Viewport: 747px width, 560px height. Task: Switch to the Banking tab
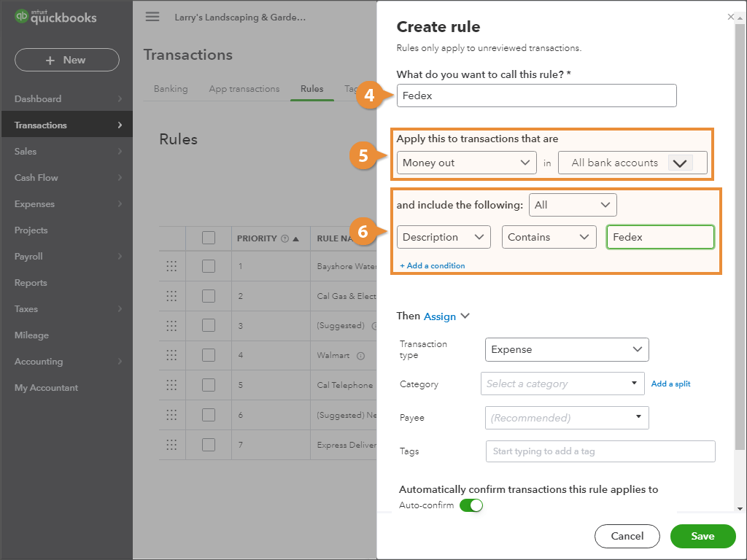tap(171, 89)
